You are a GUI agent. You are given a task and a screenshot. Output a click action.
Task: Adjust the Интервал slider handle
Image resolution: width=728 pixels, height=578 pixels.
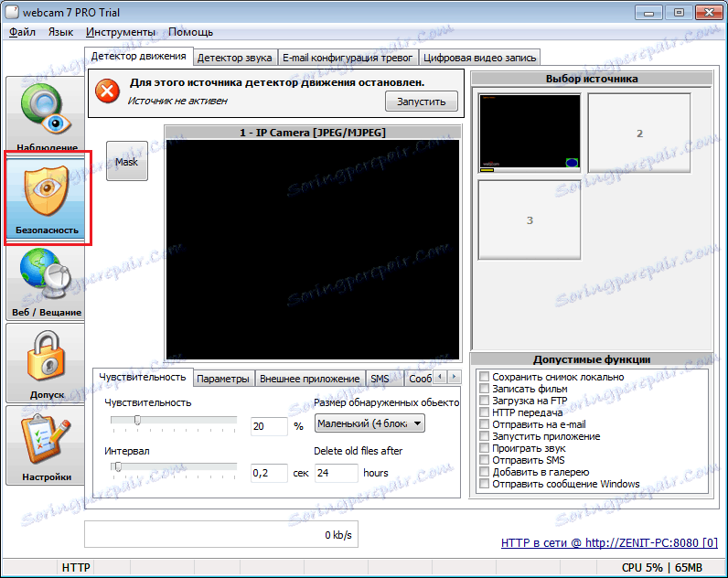coord(118,466)
